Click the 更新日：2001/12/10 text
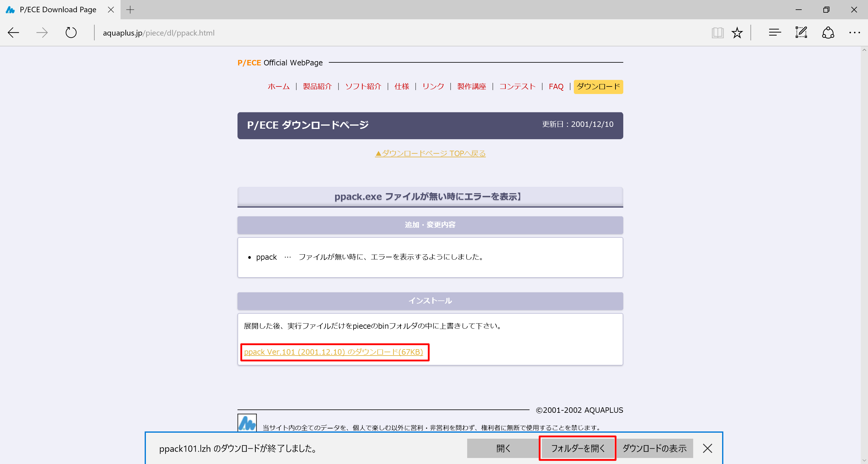868x464 pixels. [577, 124]
